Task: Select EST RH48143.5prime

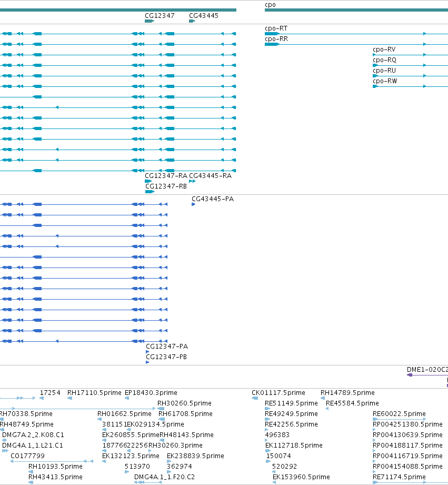Action: point(186,435)
